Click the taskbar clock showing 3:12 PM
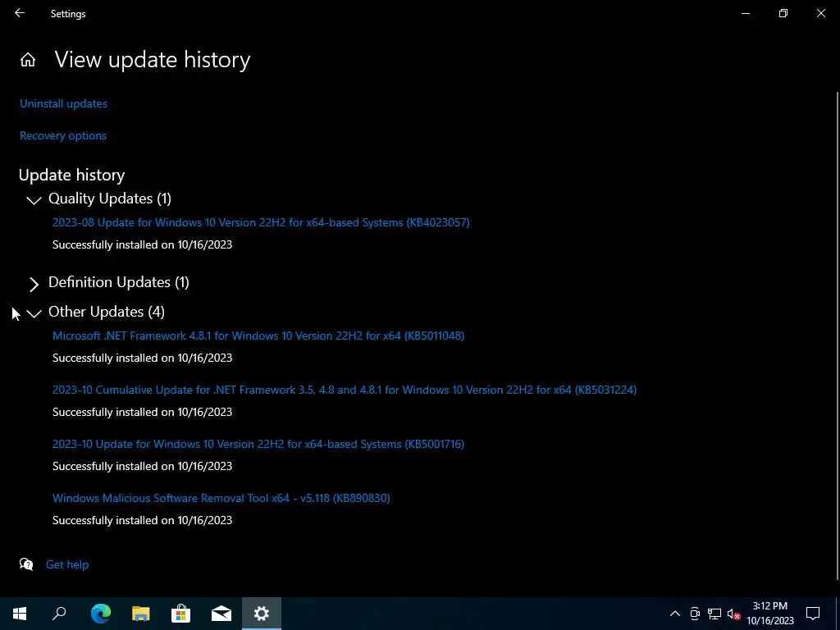The width and height of the screenshot is (840, 630). coord(770,614)
